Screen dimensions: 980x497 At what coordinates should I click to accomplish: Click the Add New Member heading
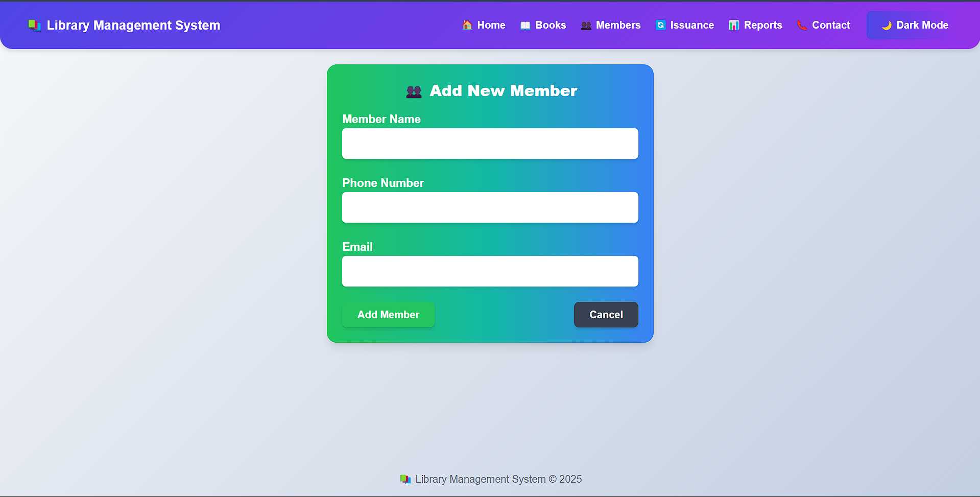[x=503, y=90]
